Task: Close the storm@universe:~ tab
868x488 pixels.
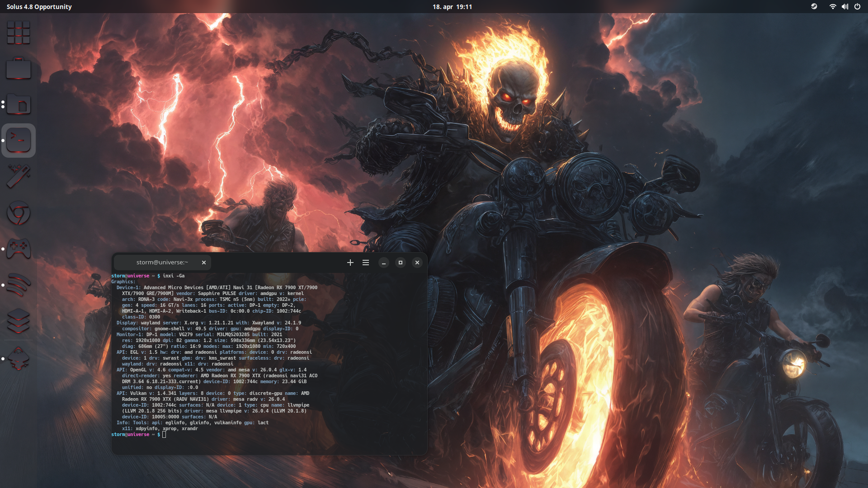Action: (204, 263)
